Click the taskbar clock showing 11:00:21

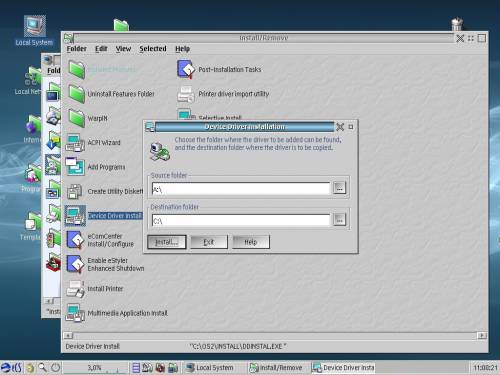pyautogui.click(x=485, y=368)
